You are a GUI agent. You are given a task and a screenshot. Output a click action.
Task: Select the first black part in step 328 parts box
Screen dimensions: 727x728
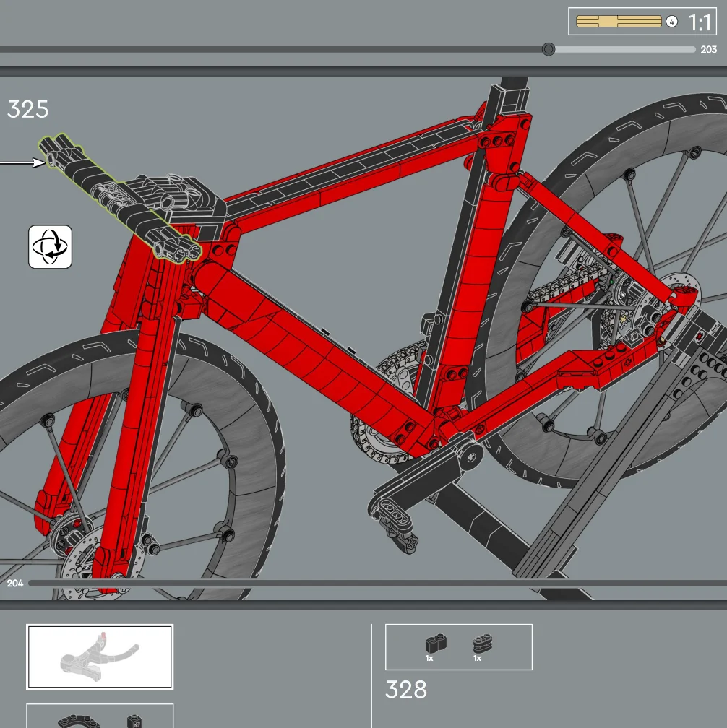click(x=436, y=643)
